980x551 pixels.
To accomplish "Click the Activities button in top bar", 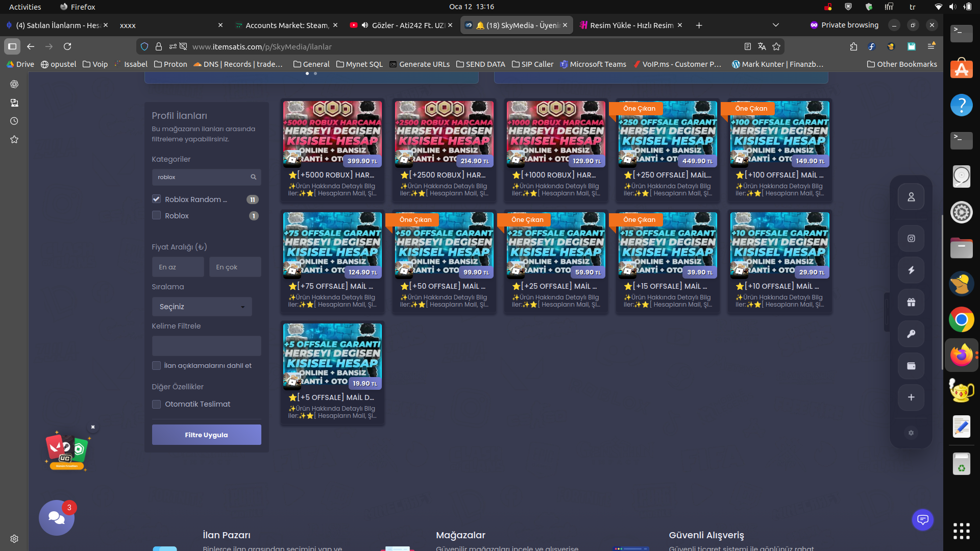I will tap(25, 7).
